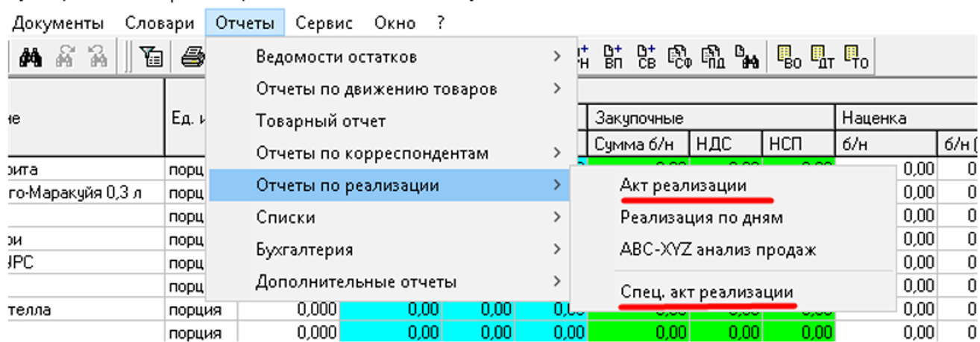Screen dimensions: 980x342
Task: Open the ТО report table icon
Action: tap(855, 57)
